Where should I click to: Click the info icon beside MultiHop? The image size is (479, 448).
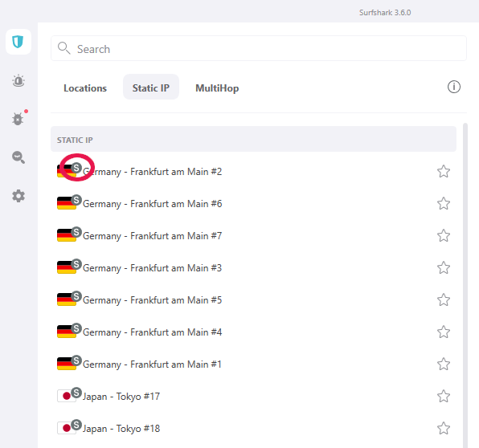pos(453,87)
